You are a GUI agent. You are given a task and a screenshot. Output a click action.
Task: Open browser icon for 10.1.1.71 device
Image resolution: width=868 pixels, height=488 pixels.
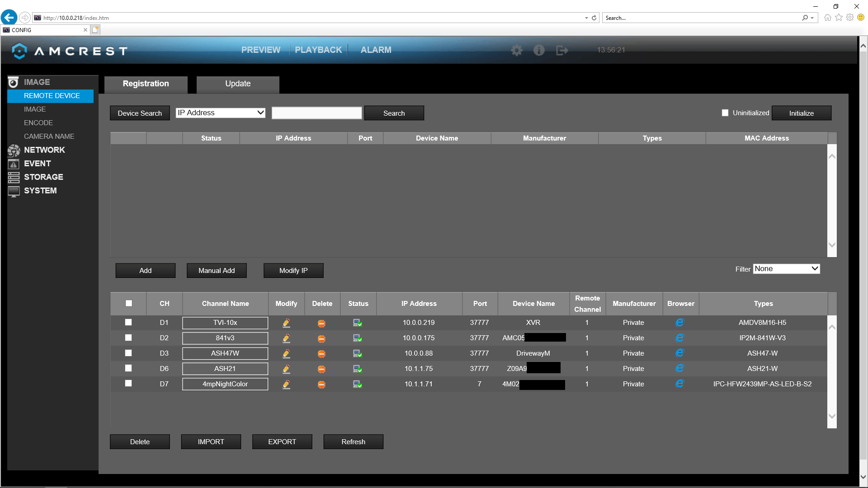pos(679,384)
